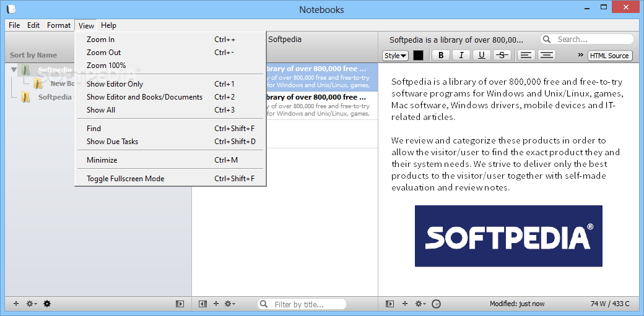Viewport: 644px width, 316px height.
Task: Click the Search field
Action: 587,40
